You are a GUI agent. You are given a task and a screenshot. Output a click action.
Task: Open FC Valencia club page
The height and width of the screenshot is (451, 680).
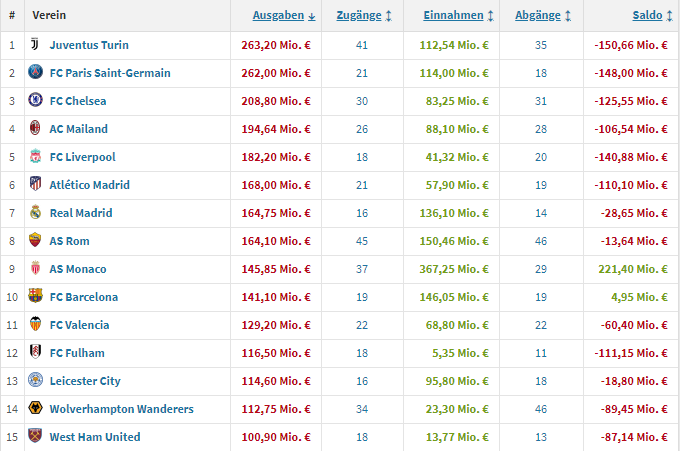coord(79,325)
